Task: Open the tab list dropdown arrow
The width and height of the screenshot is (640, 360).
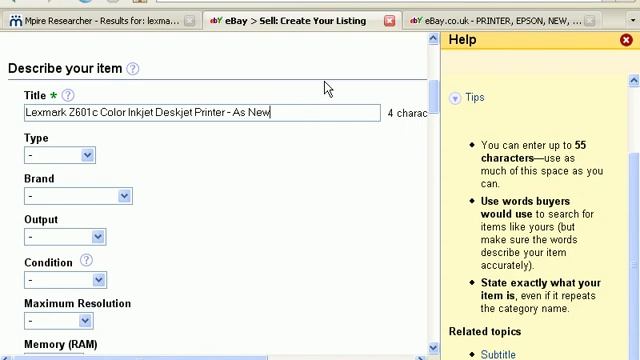Action: [633, 20]
